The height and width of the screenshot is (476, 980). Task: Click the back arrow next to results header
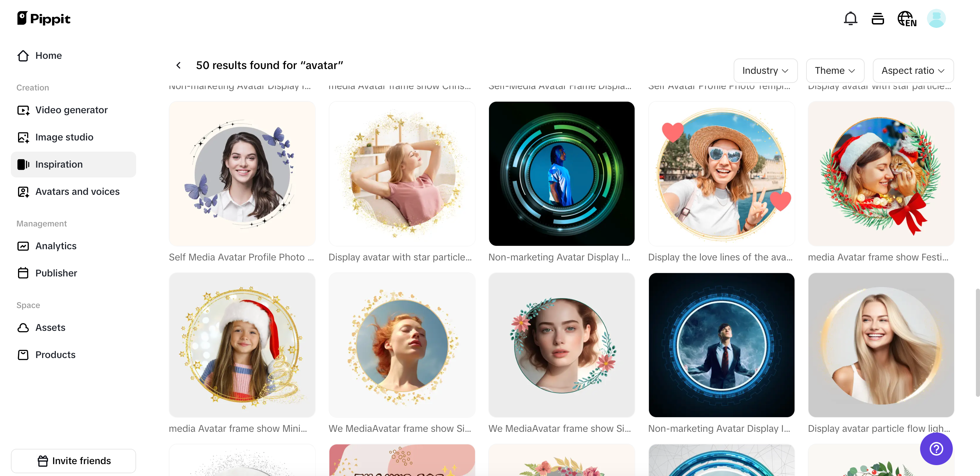178,65
